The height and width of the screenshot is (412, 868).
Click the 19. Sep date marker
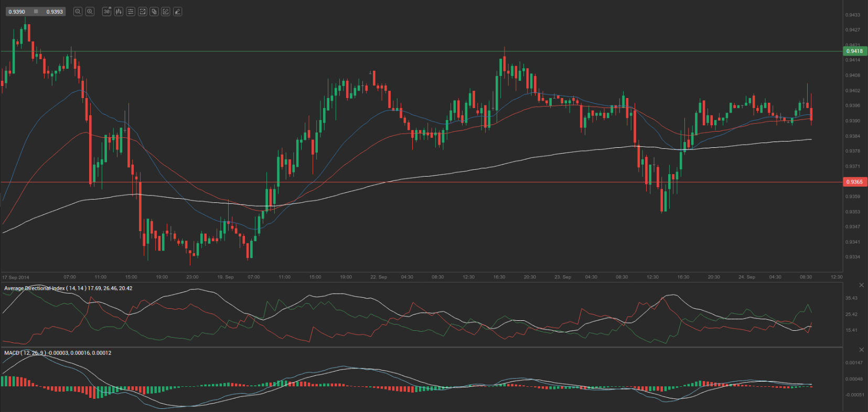tap(225, 277)
